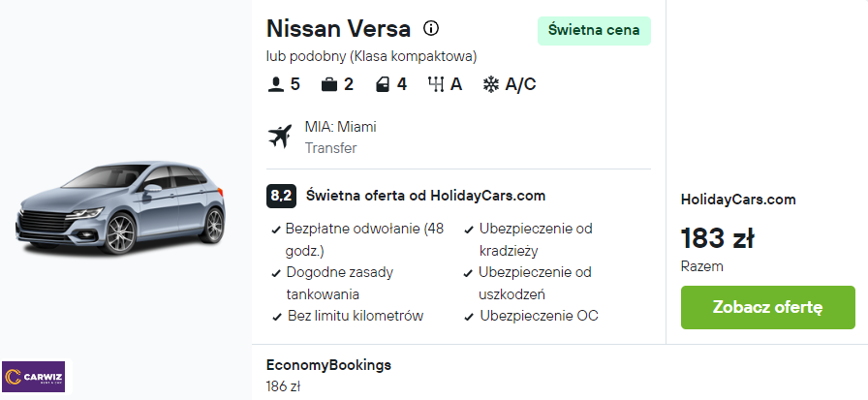
Task: Click the passenger seats icon showing 5
Action: (276, 84)
